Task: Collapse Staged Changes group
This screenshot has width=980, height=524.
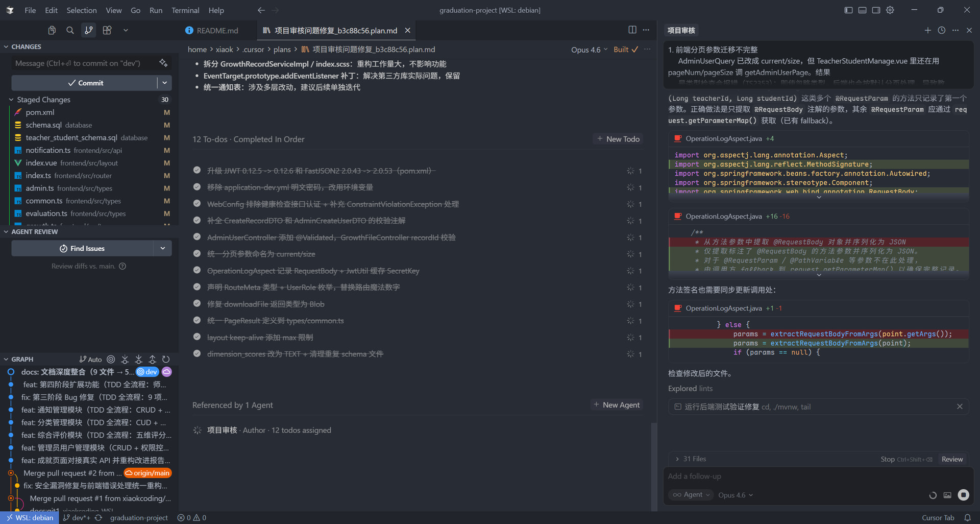Action: [11, 100]
